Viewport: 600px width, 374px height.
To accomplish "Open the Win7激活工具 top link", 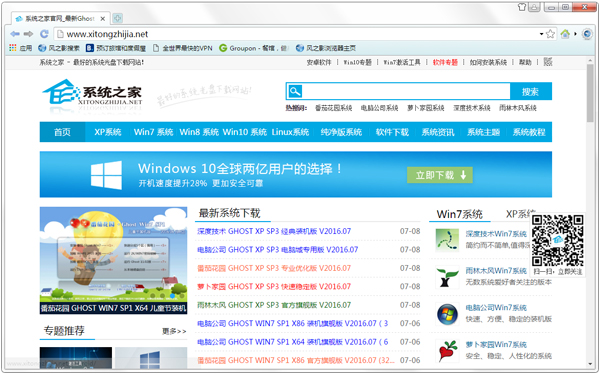I will click(402, 62).
